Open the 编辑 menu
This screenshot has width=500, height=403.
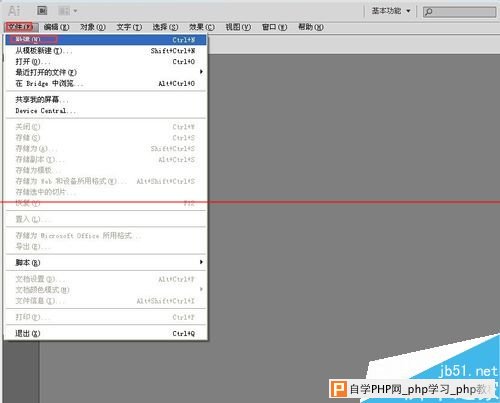point(56,27)
